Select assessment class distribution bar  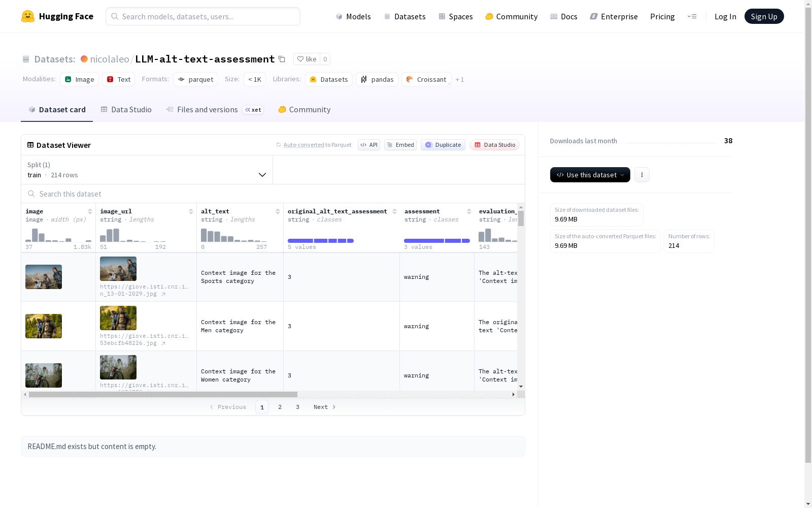[437, 241]
